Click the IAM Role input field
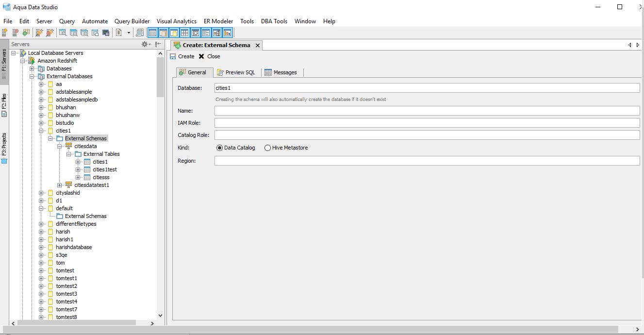 coord(427,123)
